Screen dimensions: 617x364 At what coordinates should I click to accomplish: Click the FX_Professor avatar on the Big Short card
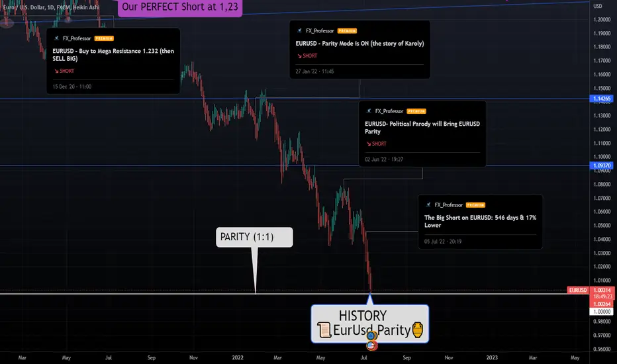(428, 205)
